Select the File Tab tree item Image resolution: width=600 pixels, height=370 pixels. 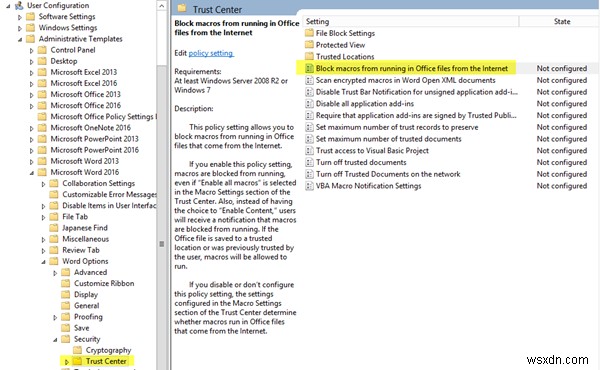75,217
